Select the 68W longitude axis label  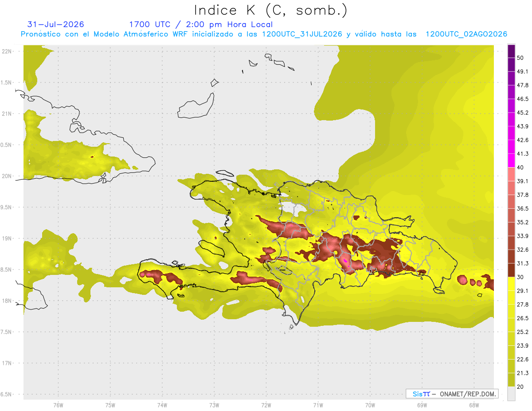(474, 405)
